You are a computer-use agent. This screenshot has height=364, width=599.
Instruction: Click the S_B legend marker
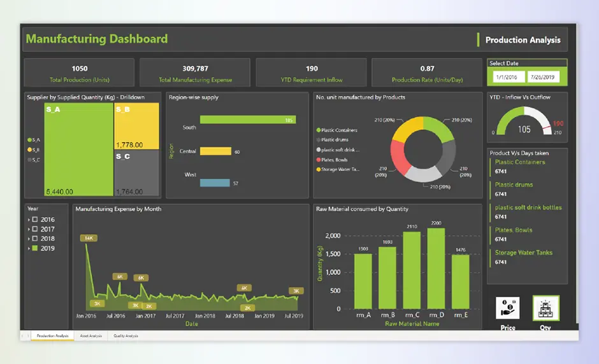tap(29, 150)
